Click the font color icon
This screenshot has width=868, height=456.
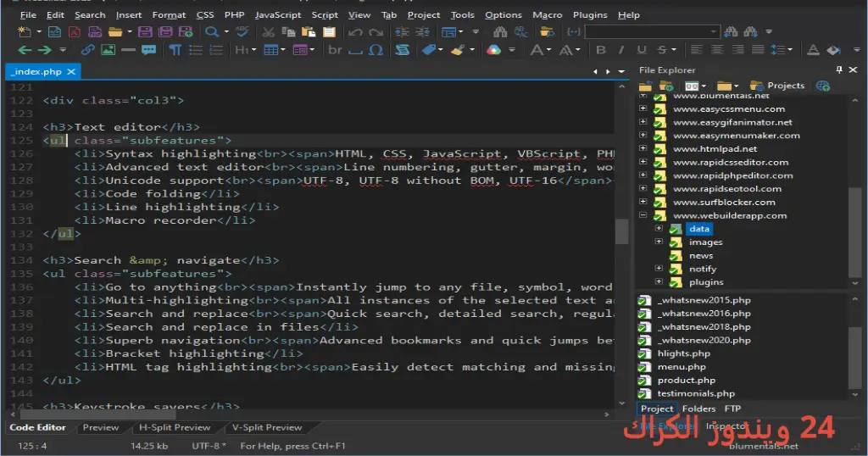813,50
